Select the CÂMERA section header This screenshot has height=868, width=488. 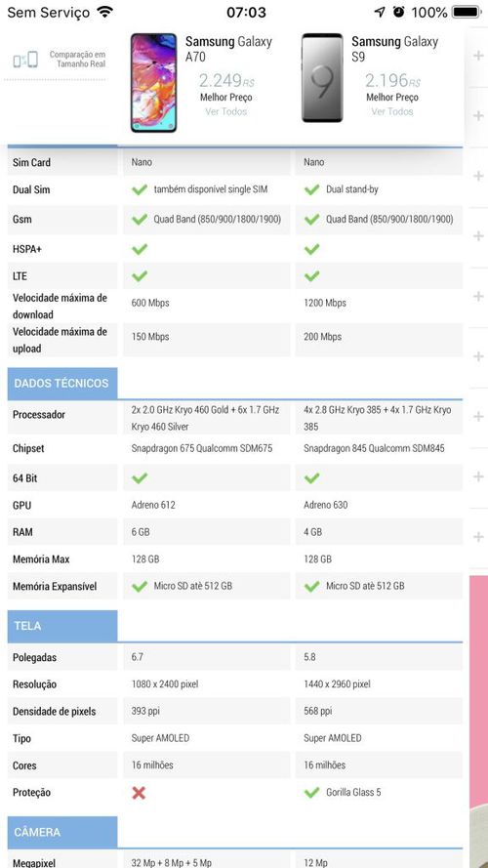61,832
